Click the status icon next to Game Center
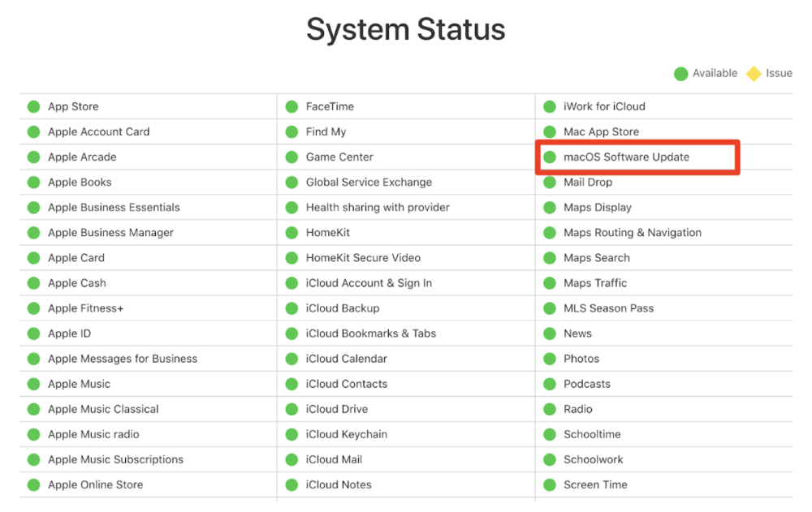 292,157
